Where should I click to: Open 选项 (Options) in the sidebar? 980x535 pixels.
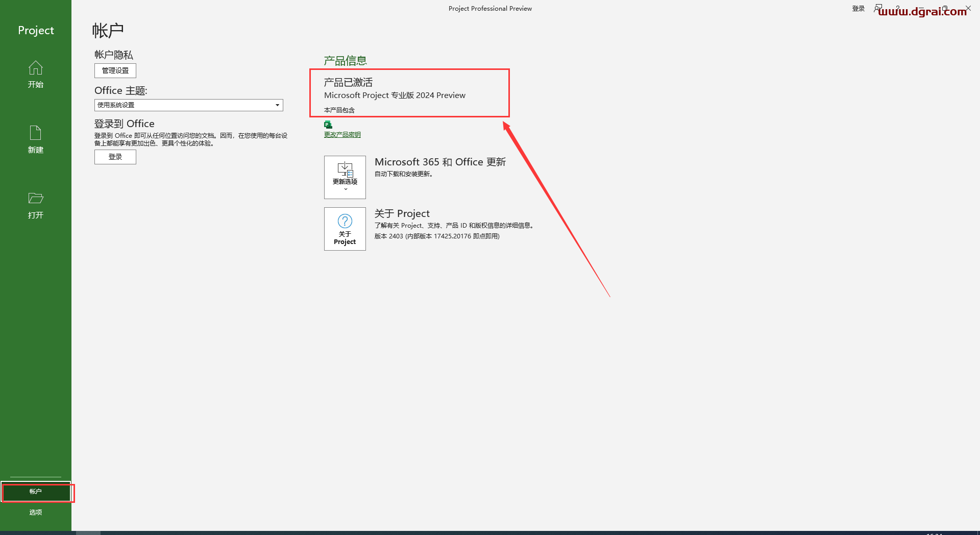point(36,512)
